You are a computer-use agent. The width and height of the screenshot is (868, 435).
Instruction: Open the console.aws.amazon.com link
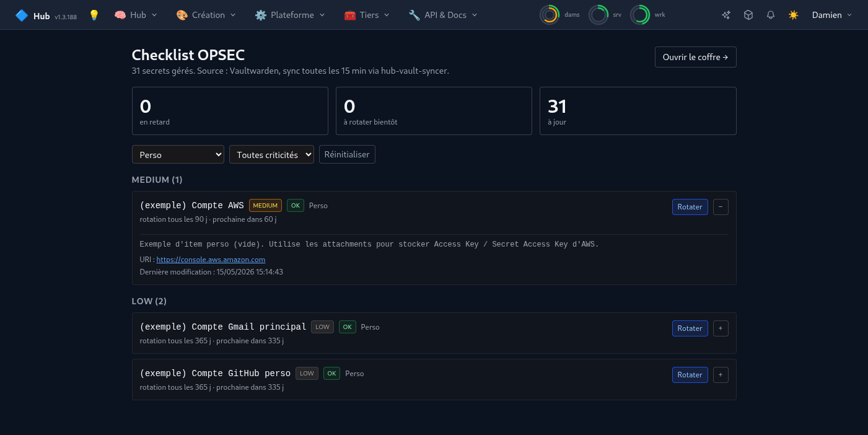[211, 260]
